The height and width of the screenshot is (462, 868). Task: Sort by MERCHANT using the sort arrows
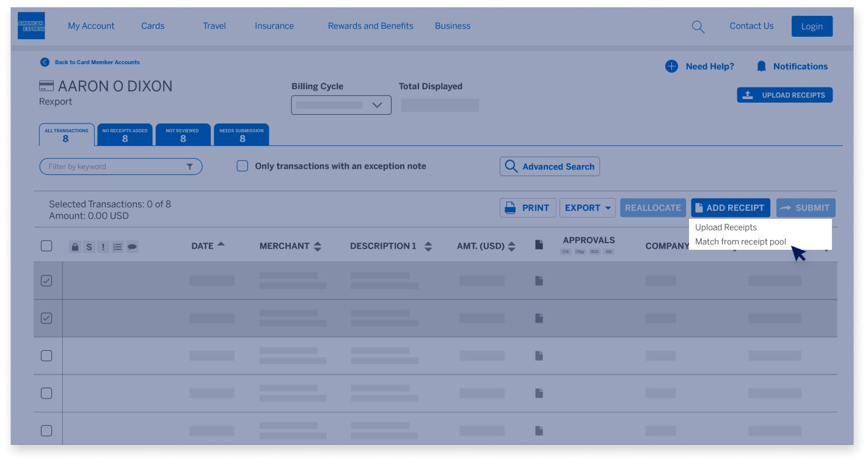(x=318, y=246)
